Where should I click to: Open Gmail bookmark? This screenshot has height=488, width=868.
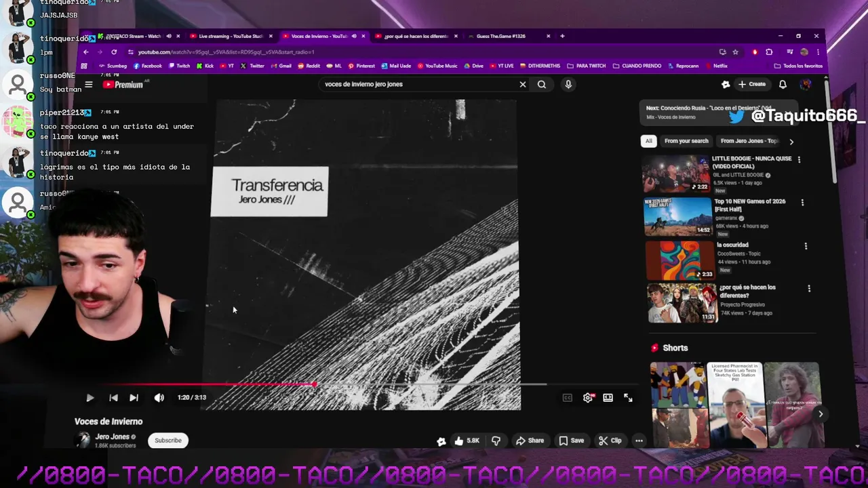point(281,66)
